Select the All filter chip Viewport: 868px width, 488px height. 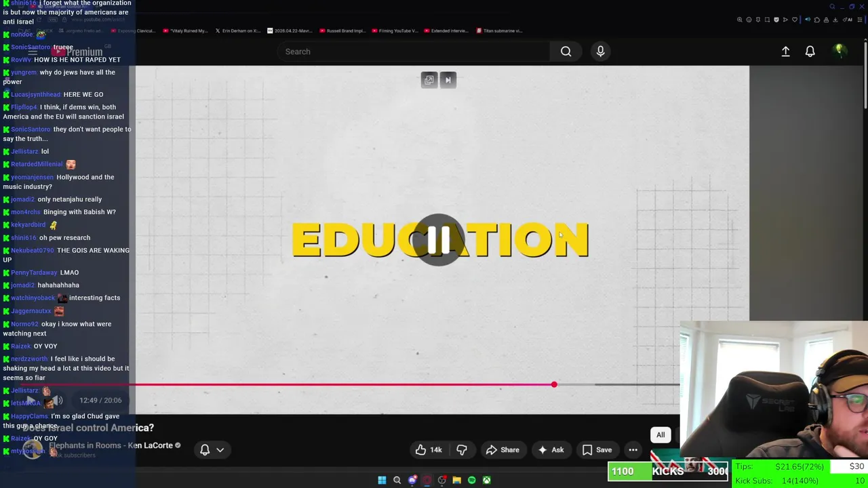(x=660, y=435)
